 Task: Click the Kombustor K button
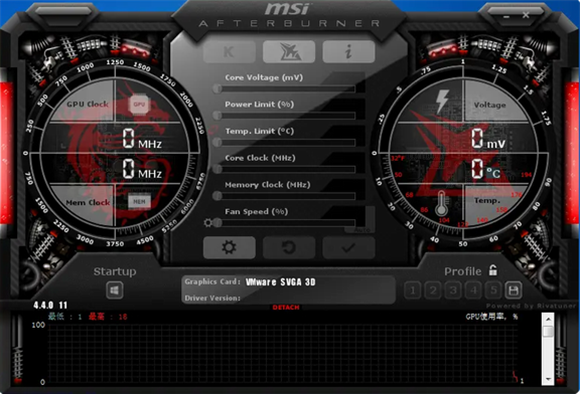coord(229,52)
